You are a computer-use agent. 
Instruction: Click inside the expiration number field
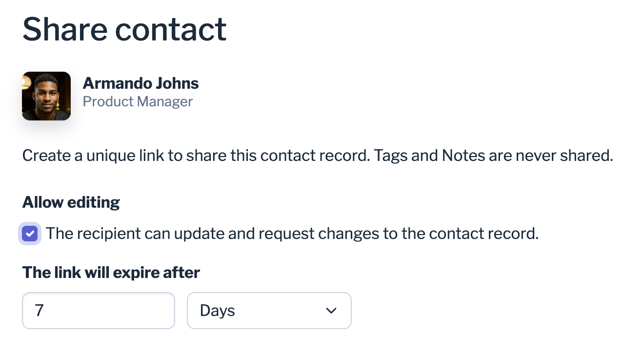click(98, 311)
